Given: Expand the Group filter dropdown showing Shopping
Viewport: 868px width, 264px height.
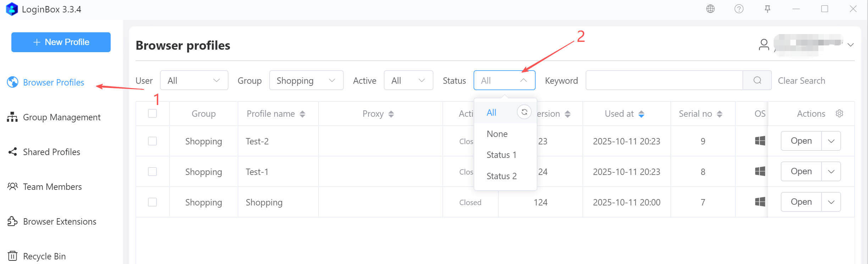Looking at the screenshot, I should point(306,81).
